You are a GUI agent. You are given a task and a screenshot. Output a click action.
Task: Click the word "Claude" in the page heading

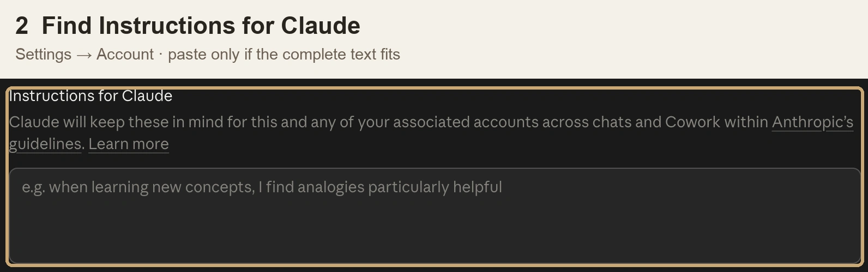click(321, 26)
